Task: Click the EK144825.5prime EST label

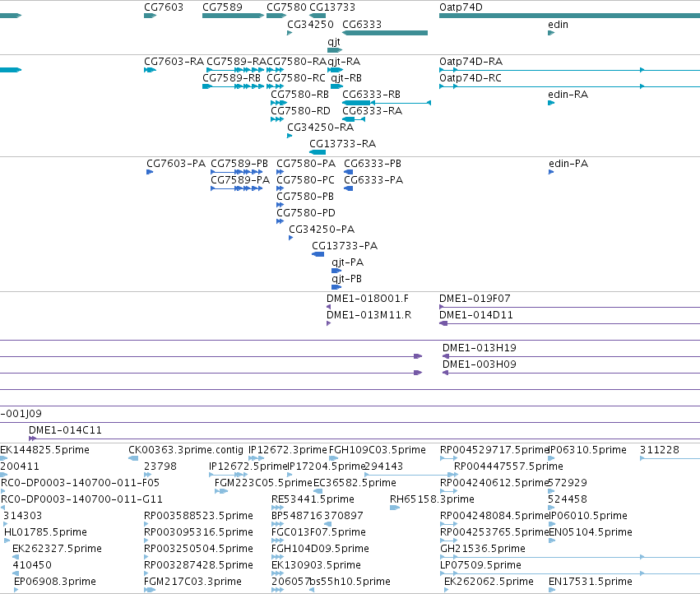Action: (x=44, y=450)
